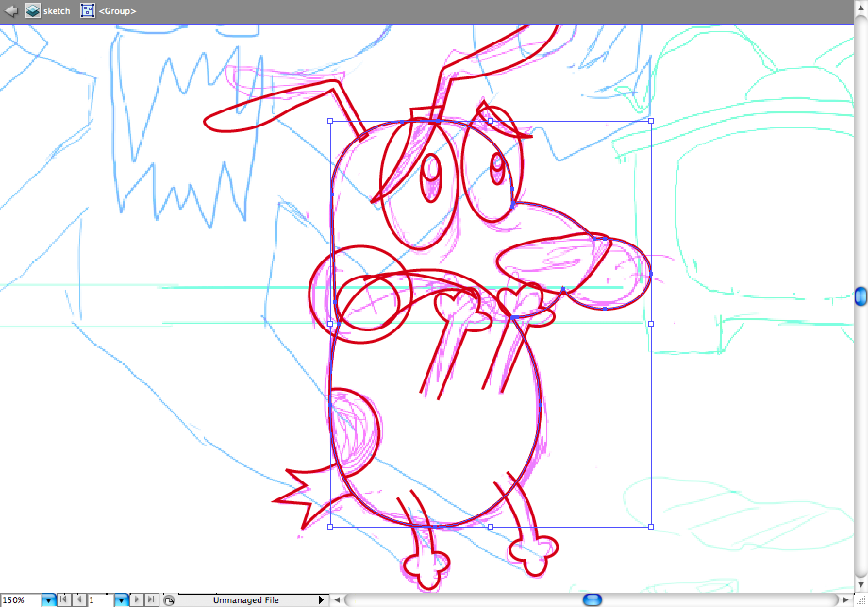The width and height of the screenshot is (868, 607).
Task: Click the back arrow to exit isolation mode
Action: (10, 10)
